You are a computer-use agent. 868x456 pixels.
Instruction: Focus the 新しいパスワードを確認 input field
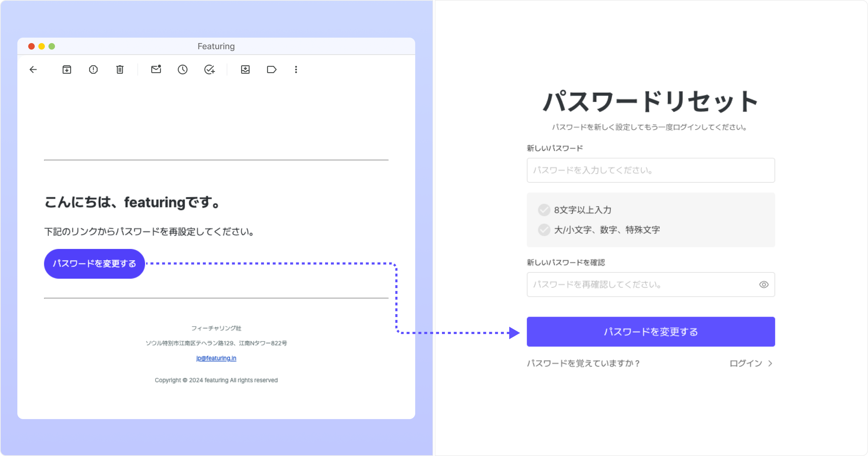pyautogui.click(x=640, y=284)
